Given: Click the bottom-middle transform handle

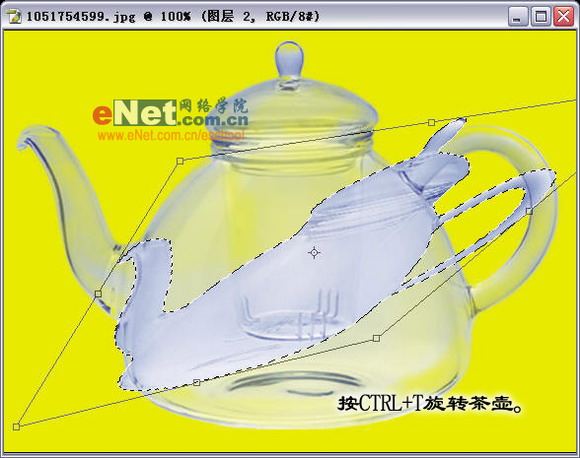Looking at the screenshot, I should [x=197, y=383].
